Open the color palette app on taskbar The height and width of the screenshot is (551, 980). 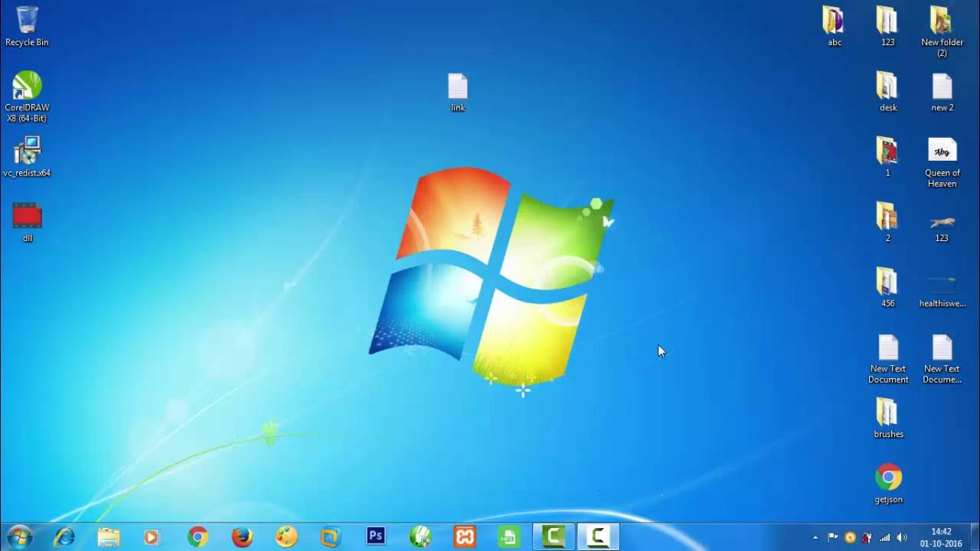point(286,537)
